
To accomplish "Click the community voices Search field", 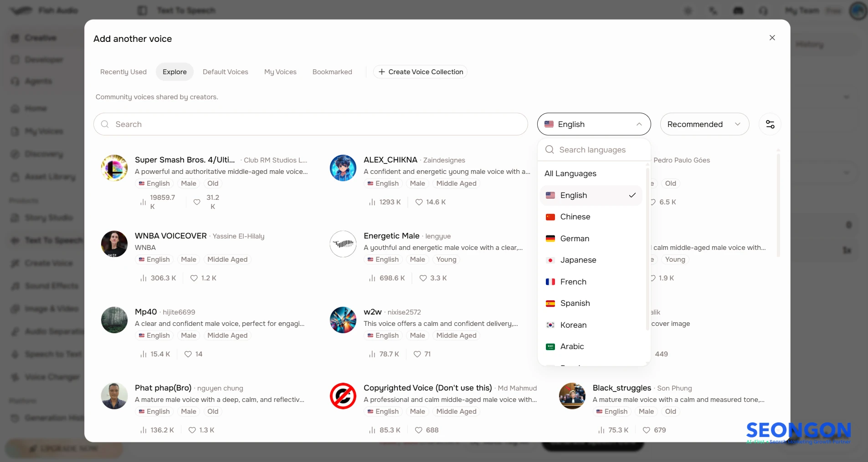I will [311, 124].
